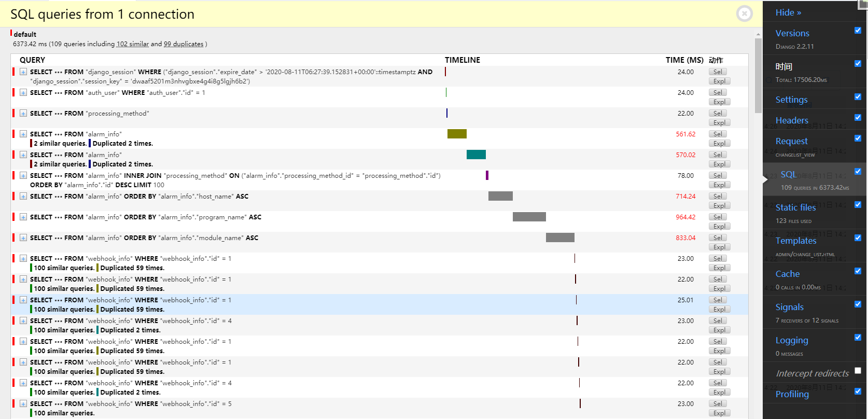
Task: Expand the auth_user query row
Action: click(x=23, y=92)
